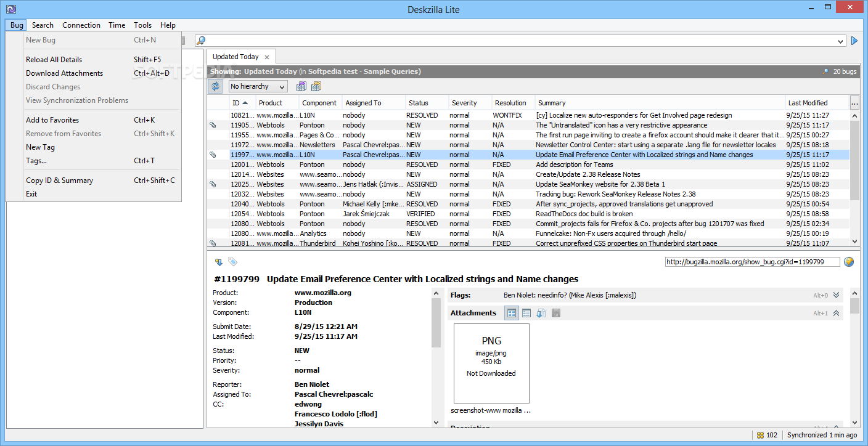Open the Tools menu

(143, 25)
